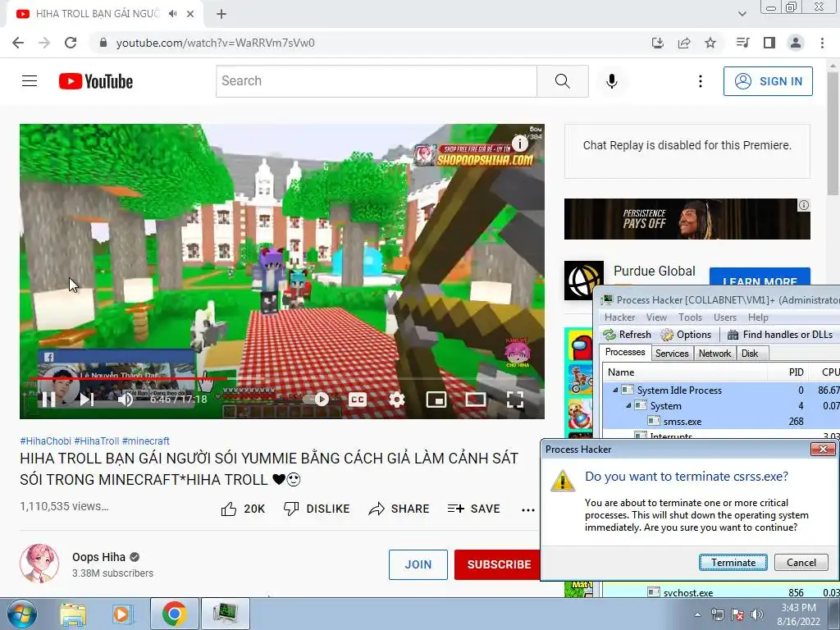Open more actions ellipsis under video

tap(528, 510)
